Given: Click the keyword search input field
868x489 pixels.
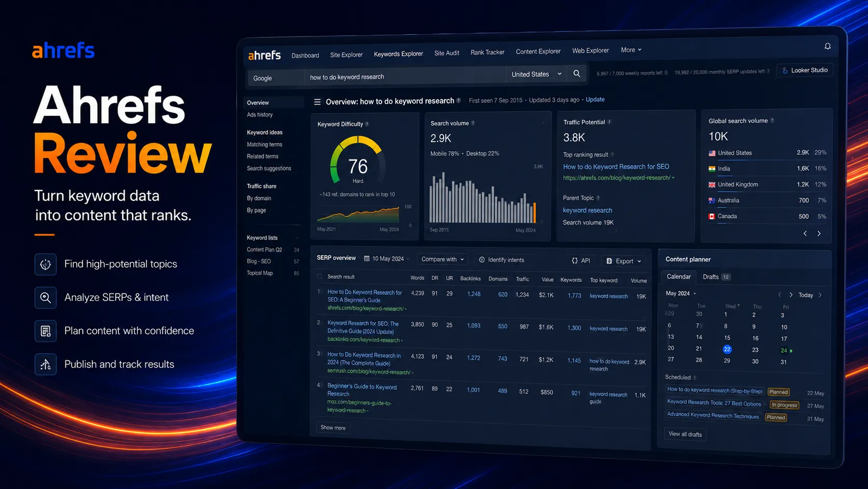Looking at the screenshot, I should [405, 77].
